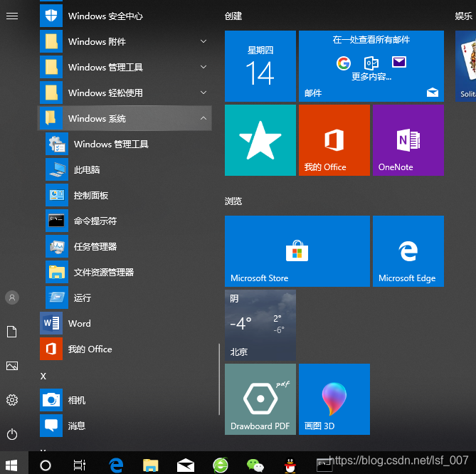The width and height of the screenshot is (476, 474).
Task: Open the Documents sidebar icon
Action: click(x=12, y=332)
